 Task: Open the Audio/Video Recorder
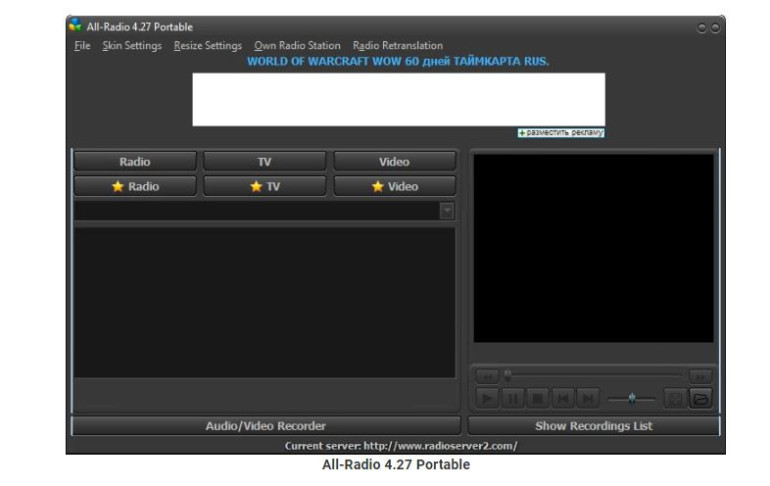point(266,426)
